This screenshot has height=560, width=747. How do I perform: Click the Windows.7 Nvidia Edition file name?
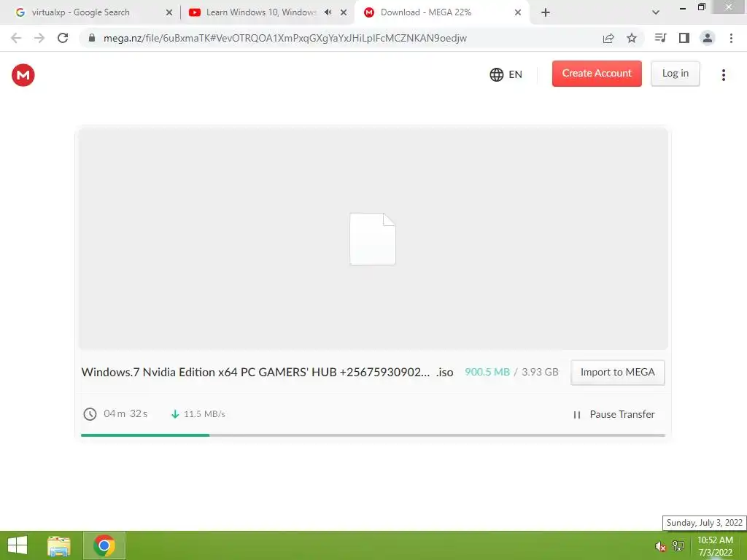[x=267, y=372]
